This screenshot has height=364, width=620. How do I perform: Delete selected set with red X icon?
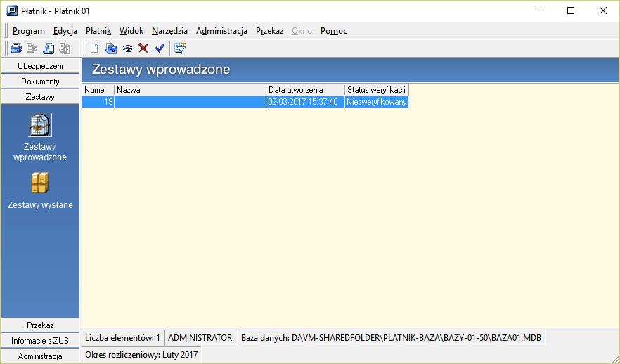(x=143, y=48)
